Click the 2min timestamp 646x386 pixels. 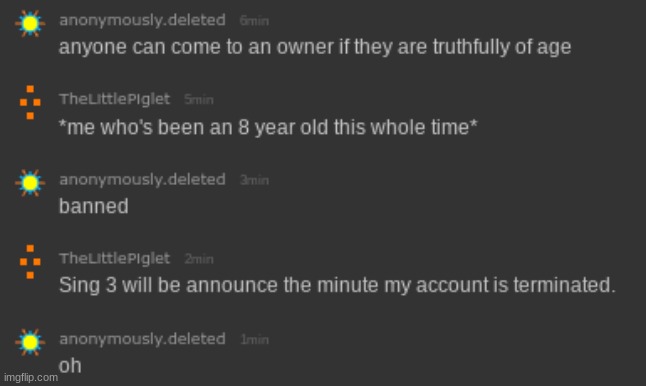(x=199, y=259)
